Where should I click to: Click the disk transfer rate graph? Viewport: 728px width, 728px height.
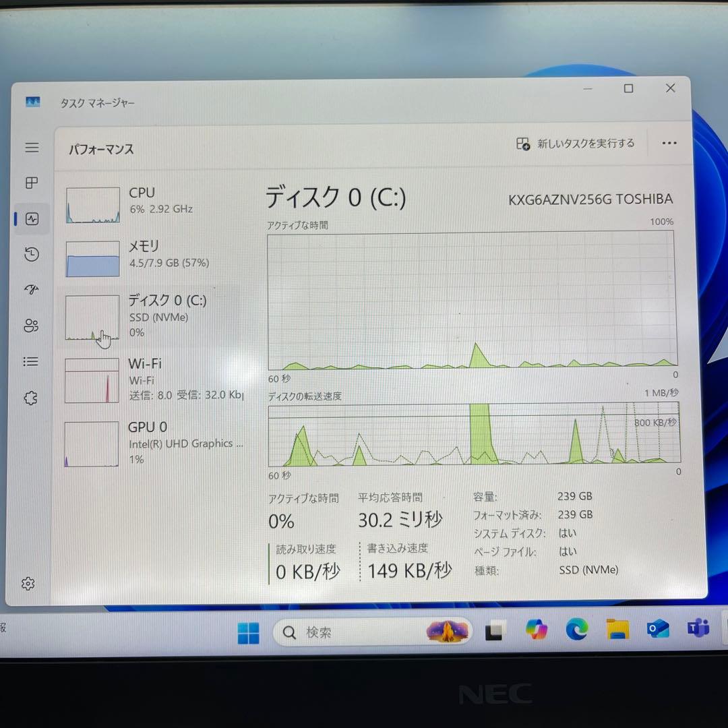click(472, 435)
